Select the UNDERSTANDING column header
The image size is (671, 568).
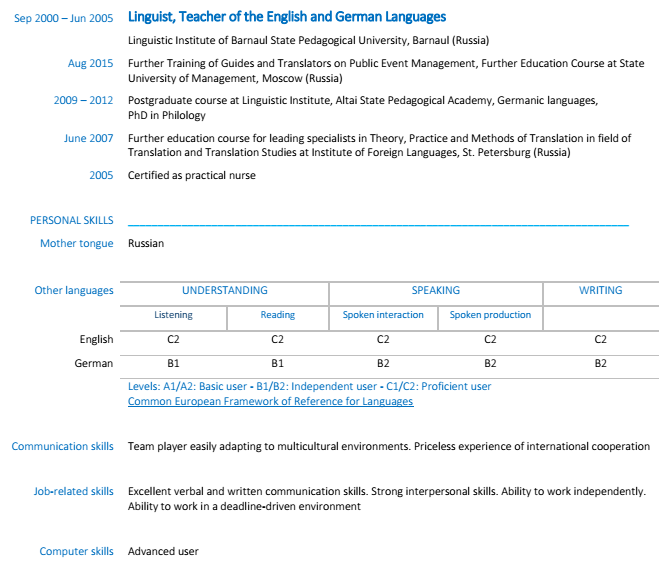tap(225, 290)
